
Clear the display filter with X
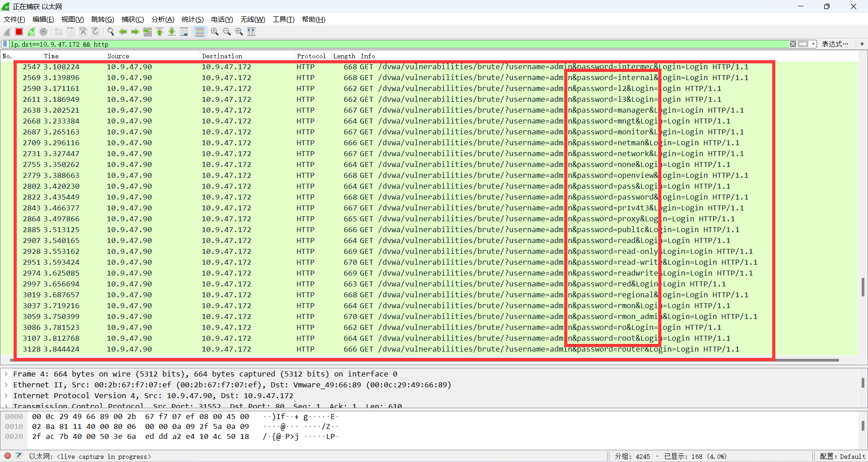click(x=793, y=44)
